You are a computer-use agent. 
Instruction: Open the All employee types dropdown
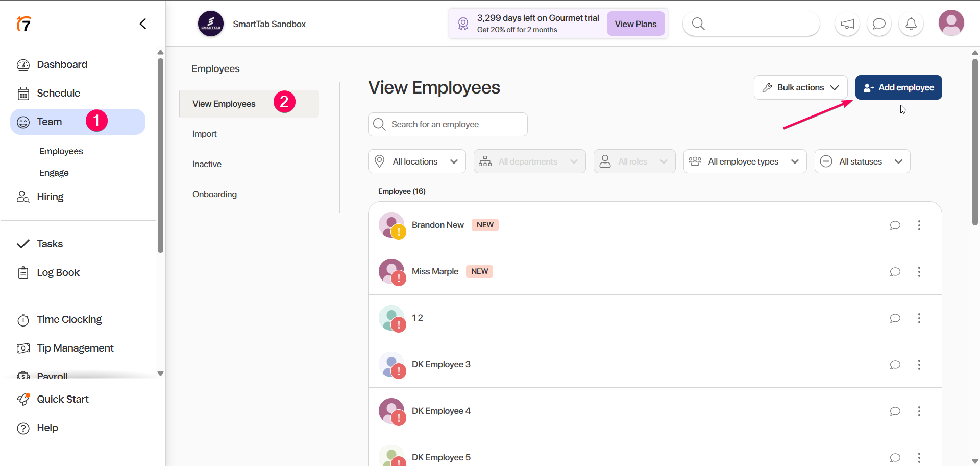click(744, 161)
